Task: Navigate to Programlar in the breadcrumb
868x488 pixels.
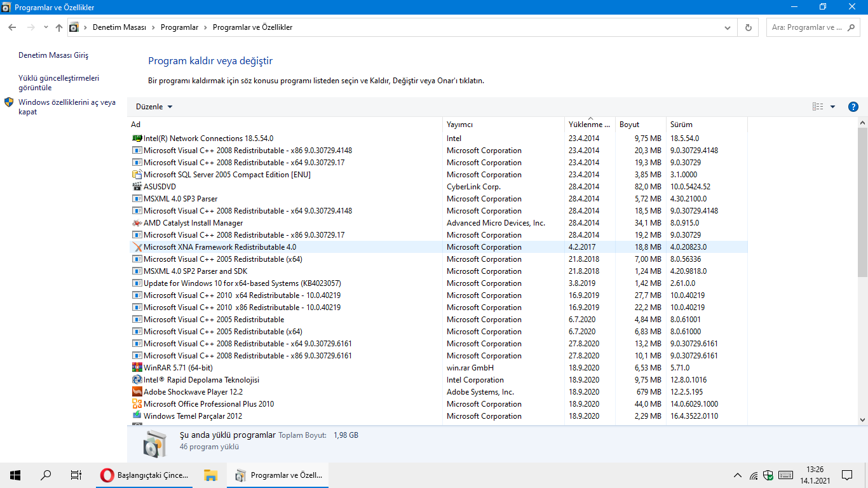Action: click(x=179, y=27)
